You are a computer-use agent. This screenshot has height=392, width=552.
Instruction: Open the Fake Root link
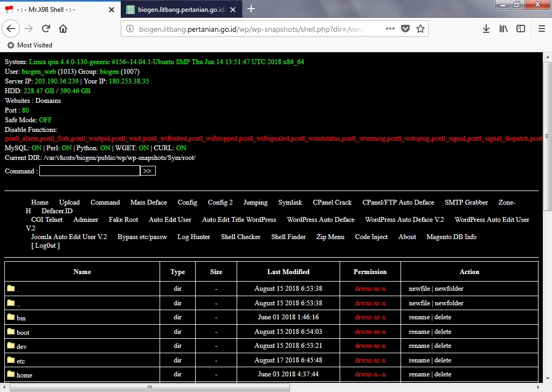coord(123,219)
